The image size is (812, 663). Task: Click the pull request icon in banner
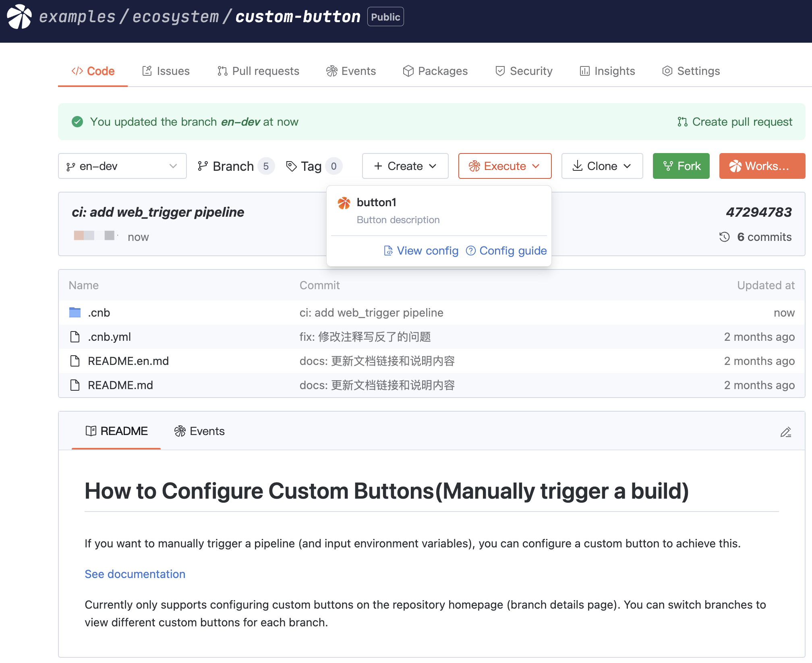682,122
